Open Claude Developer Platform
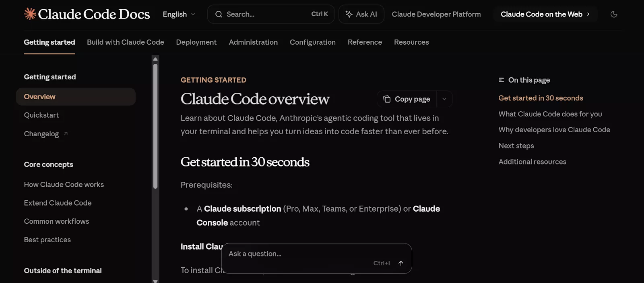 click(436, 14)
